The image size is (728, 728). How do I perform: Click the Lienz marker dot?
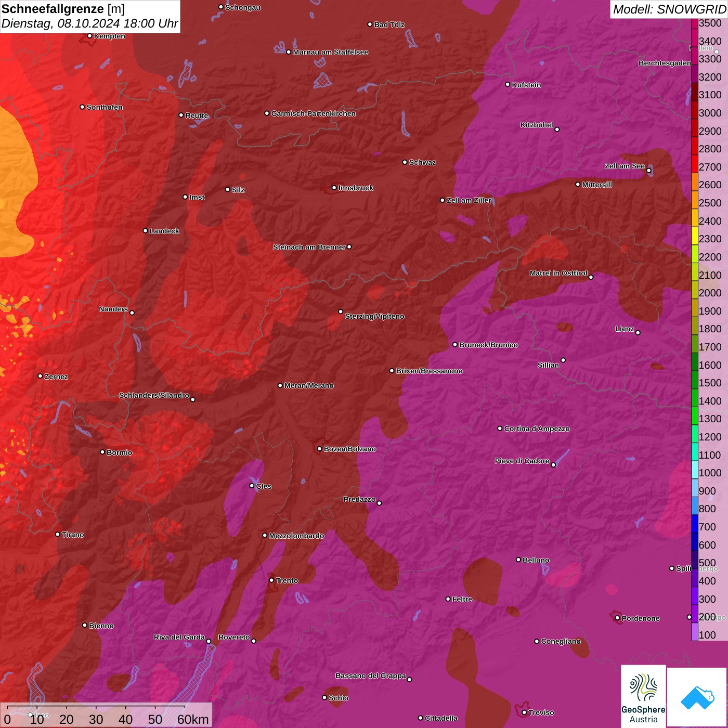pos(638,333)
